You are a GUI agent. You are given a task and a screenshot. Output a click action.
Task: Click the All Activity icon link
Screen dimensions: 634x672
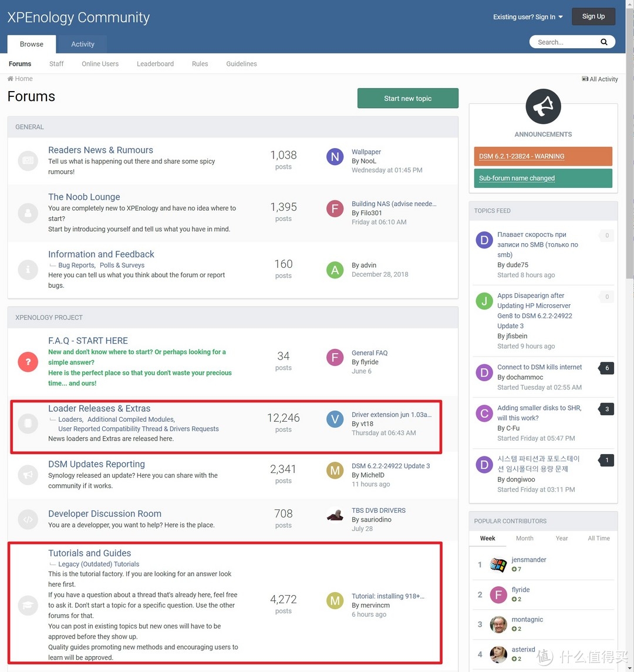coord(600,79)
